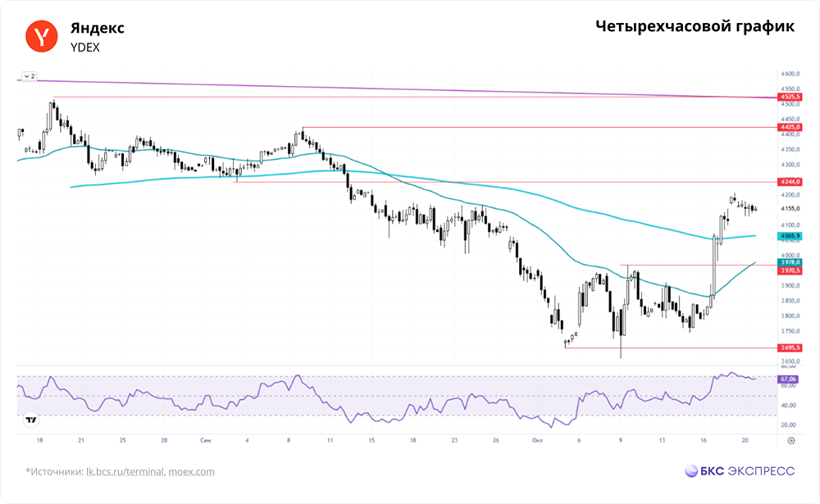Click the Сен month label on time axis
Viewport: 820px width, 504px height.
[x=206, y=441]
